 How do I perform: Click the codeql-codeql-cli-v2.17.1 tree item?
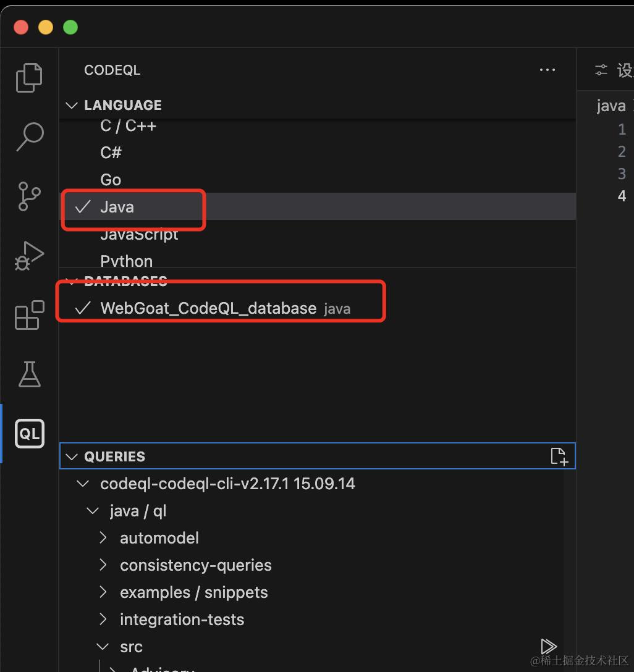pos(227,483)
